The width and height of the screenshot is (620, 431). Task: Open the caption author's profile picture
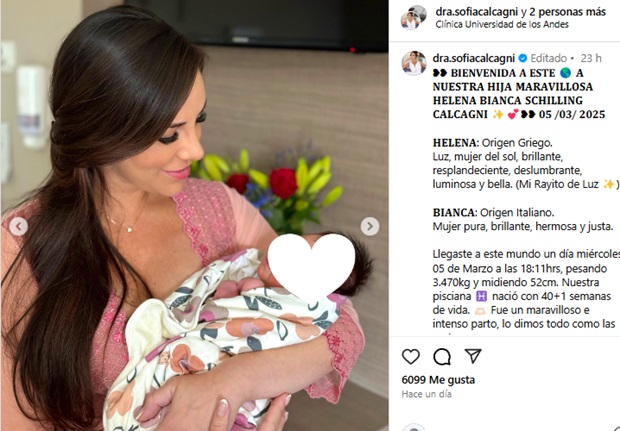coord(414,63)
